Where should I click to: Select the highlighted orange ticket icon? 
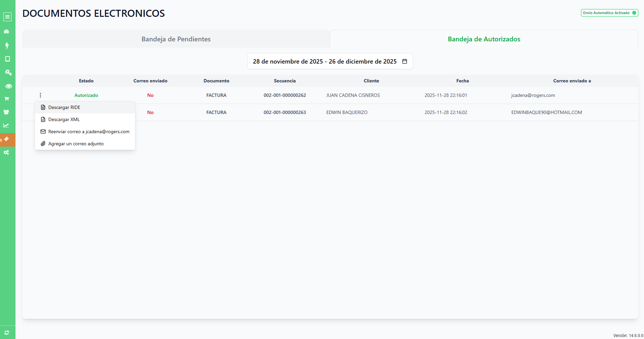pyautogui.click(x=6, y=139)
